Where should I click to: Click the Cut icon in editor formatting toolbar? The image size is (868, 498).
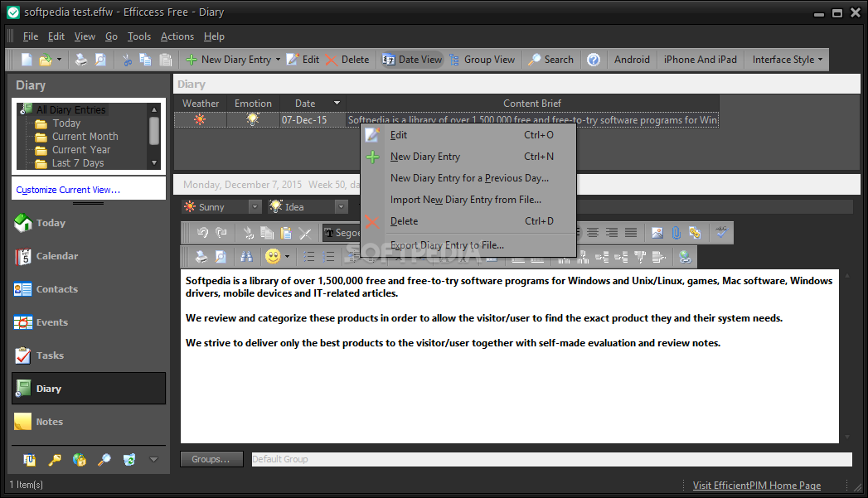[249, 233]
